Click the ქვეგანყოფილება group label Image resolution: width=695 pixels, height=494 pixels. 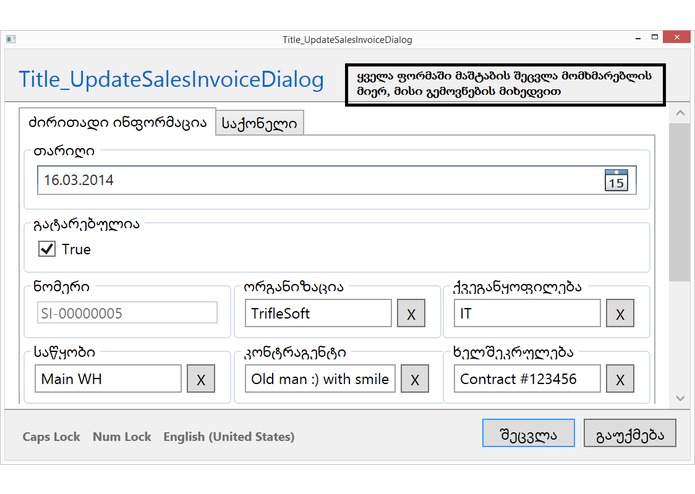pos(517,287)
